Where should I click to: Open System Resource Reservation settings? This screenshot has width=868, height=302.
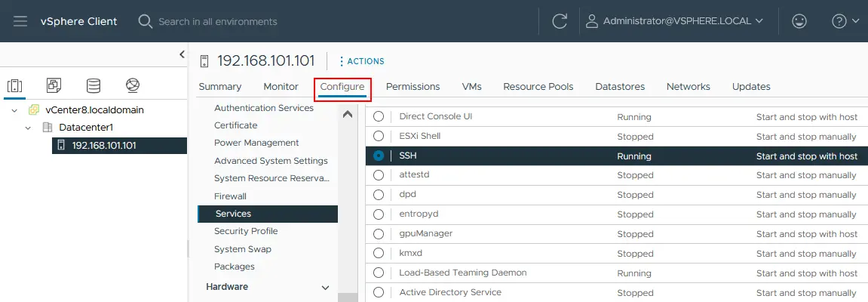[271, 178]
